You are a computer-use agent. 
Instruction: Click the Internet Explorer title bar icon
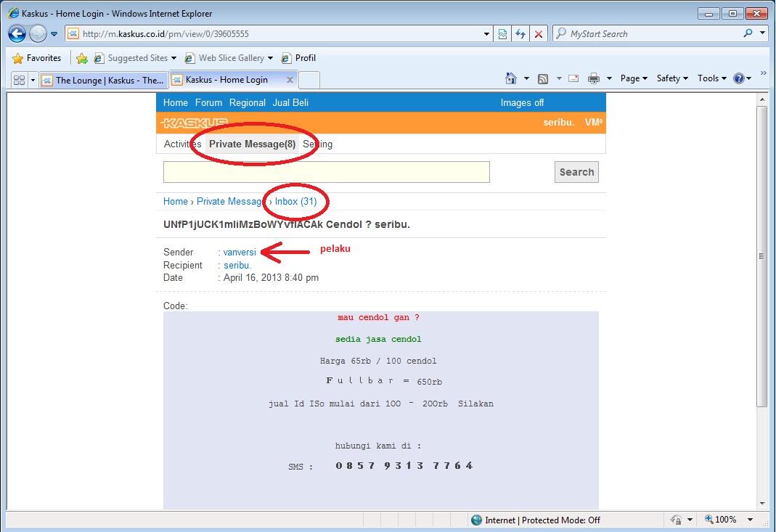pos(14,13)
